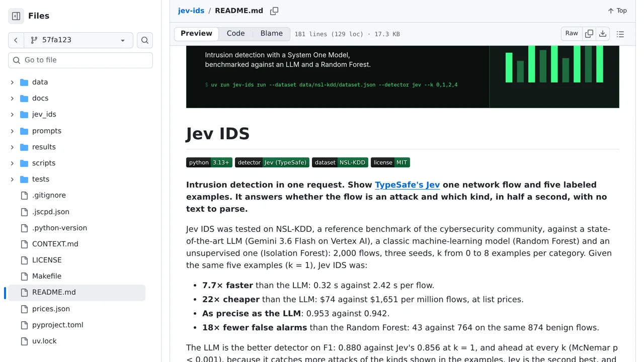Screen dimensions: 644x362
Task: Open the 57fa123 branch dropdown
Action: (x=78, y=40)
